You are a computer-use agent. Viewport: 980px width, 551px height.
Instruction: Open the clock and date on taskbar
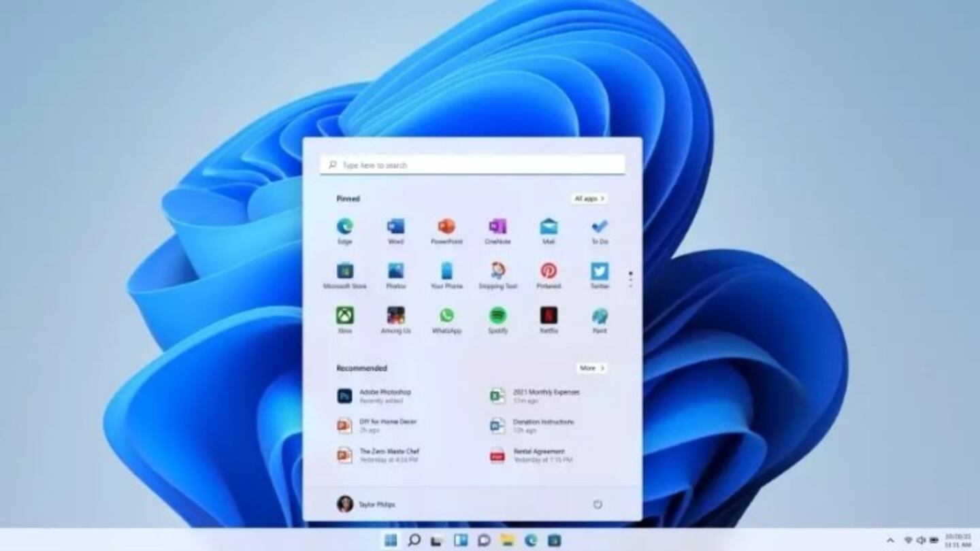[x=957, y=540]
